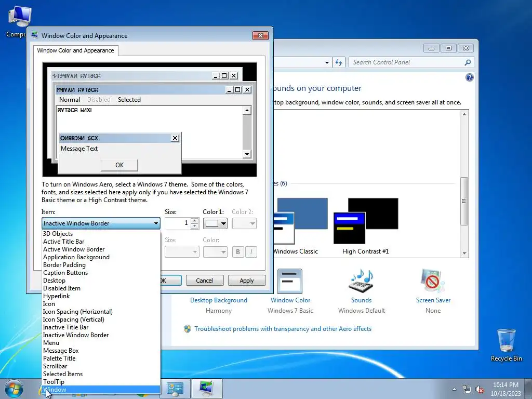
Task: Click the network tray icon
Action: (x=467, y=390)
